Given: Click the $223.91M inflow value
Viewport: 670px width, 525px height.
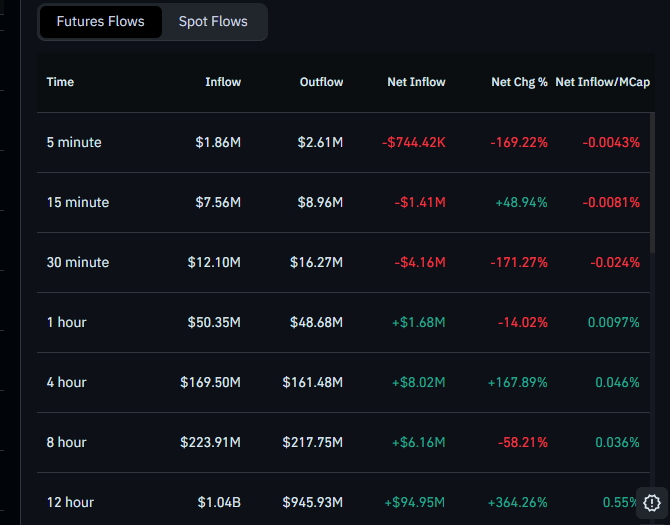Looking at the screenshot, I should (x=210, y=442).
